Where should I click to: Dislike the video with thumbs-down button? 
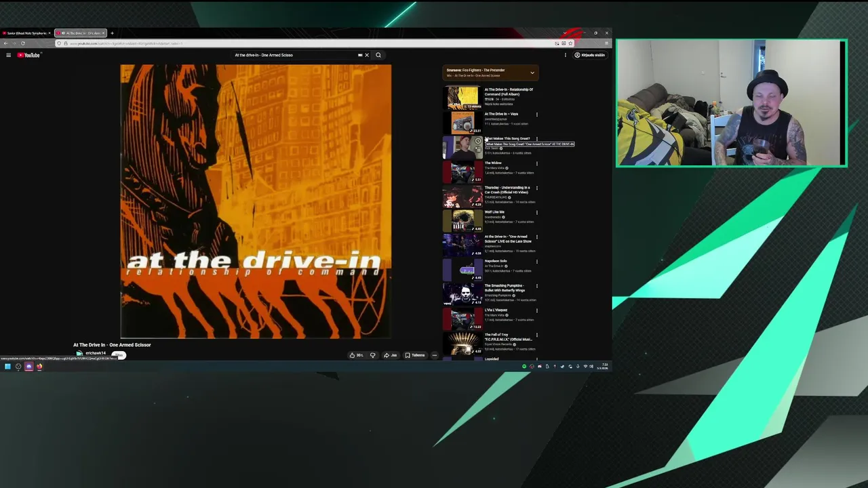(x=372, y=355)
